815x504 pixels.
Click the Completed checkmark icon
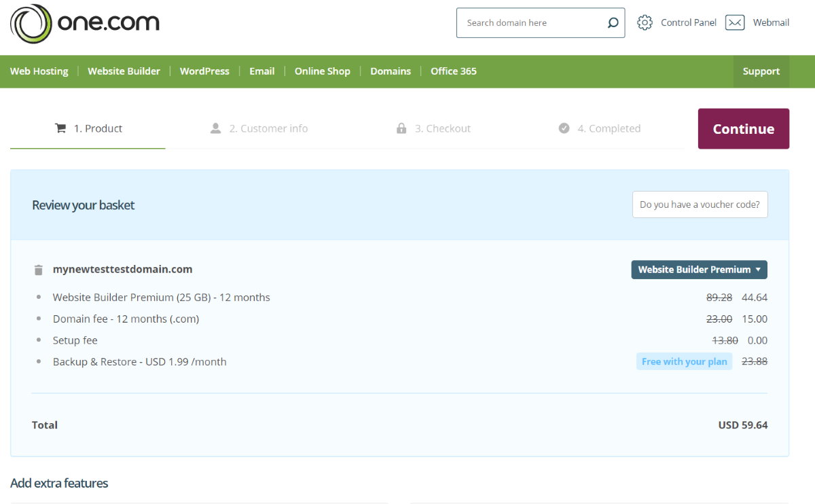tap(564, 128)
